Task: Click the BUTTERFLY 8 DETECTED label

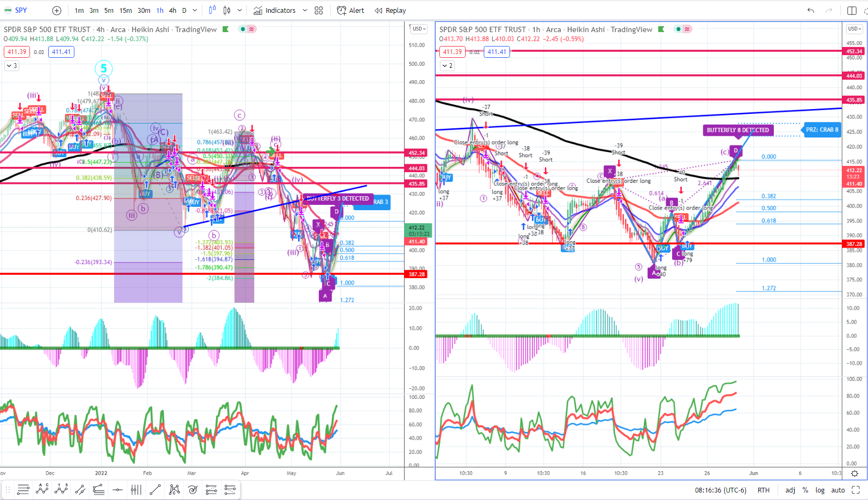Action: tap(738, 130)
